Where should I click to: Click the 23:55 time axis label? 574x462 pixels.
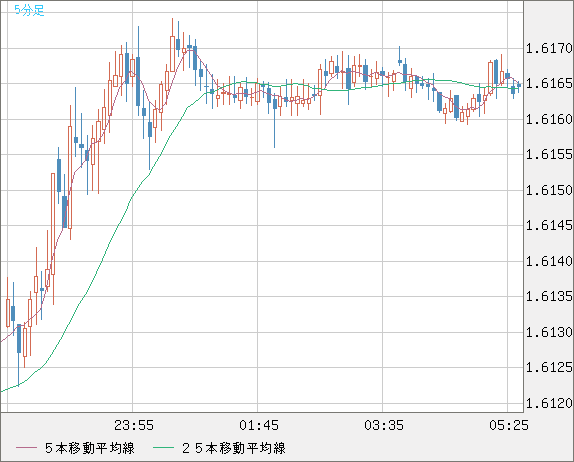(134, 425)
